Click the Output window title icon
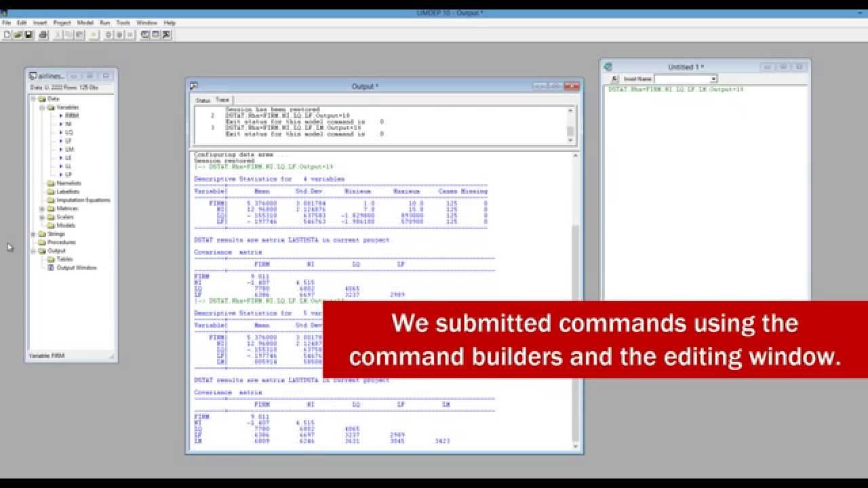Screen dimensions: 868x488 pos(193,86)
